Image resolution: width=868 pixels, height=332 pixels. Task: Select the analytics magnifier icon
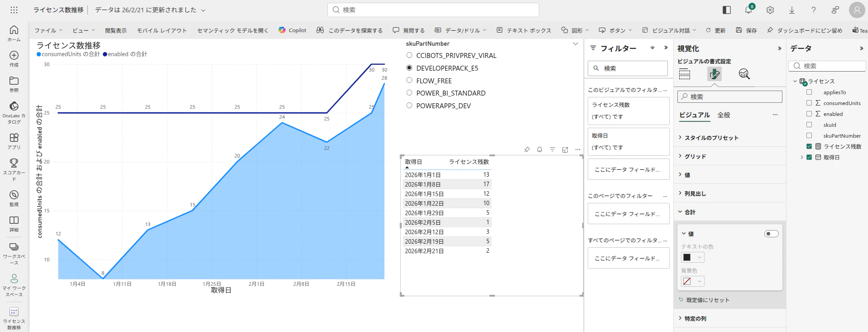[744, 74]
